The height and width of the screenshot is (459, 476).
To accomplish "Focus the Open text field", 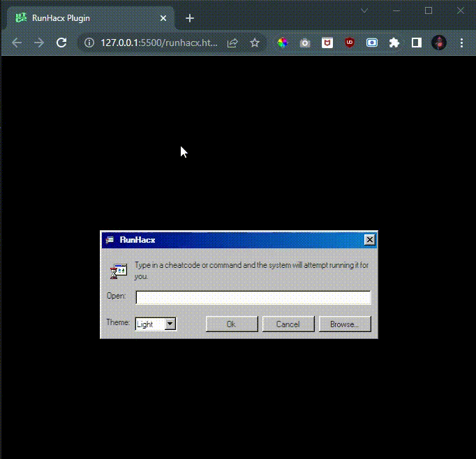I will (x=253, y=297).
